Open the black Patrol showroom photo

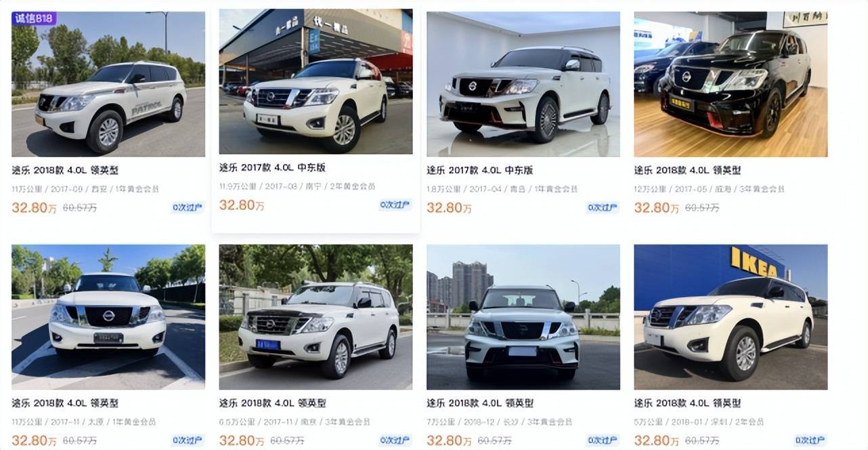731,84
